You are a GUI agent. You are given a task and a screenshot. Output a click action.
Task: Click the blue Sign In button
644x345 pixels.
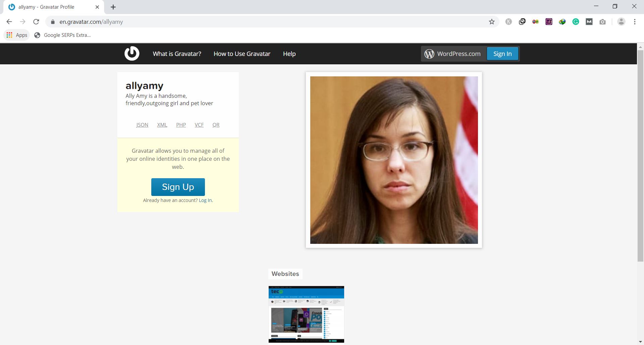[x=502, y=54]
